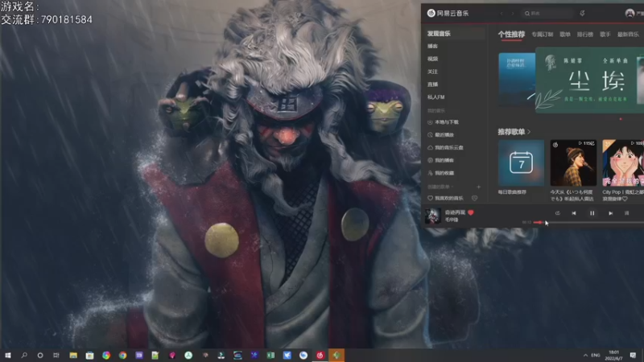This screenshot has height=362, width=644.
Task: Open the City Pop playlist cover
Action: 623,163
